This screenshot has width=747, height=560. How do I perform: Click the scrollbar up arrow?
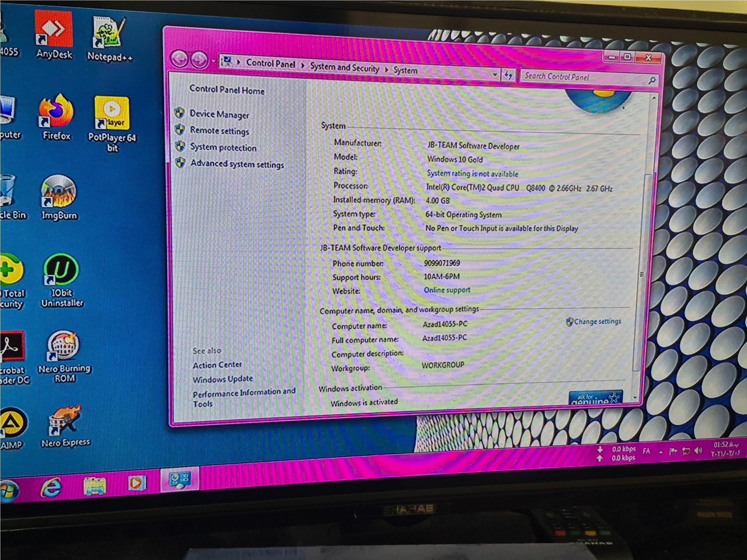654,98
